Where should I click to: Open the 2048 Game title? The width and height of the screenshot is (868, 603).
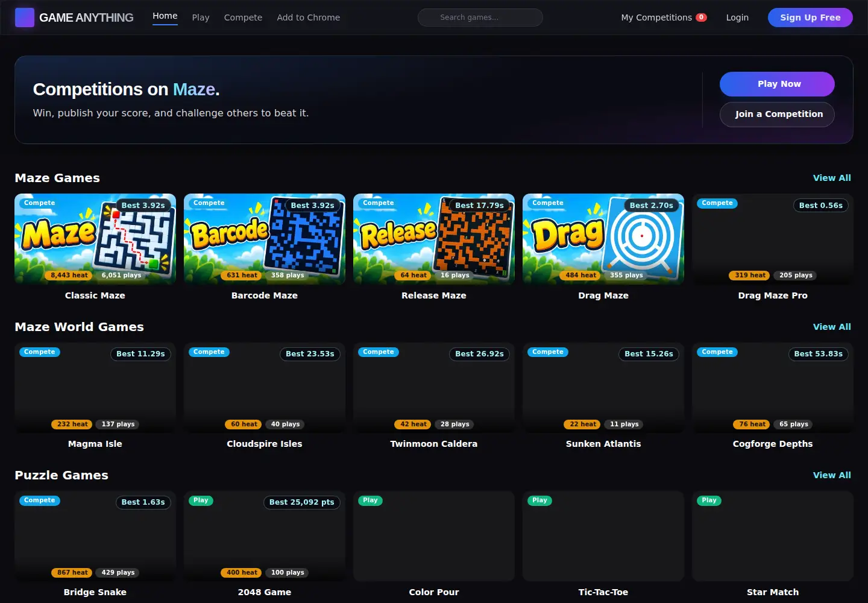[x=265, y=592]
